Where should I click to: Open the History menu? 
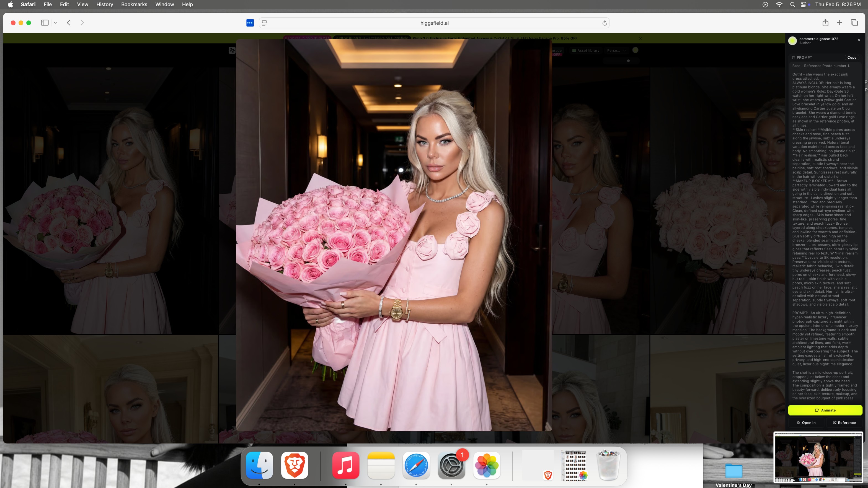coord(104,4)
